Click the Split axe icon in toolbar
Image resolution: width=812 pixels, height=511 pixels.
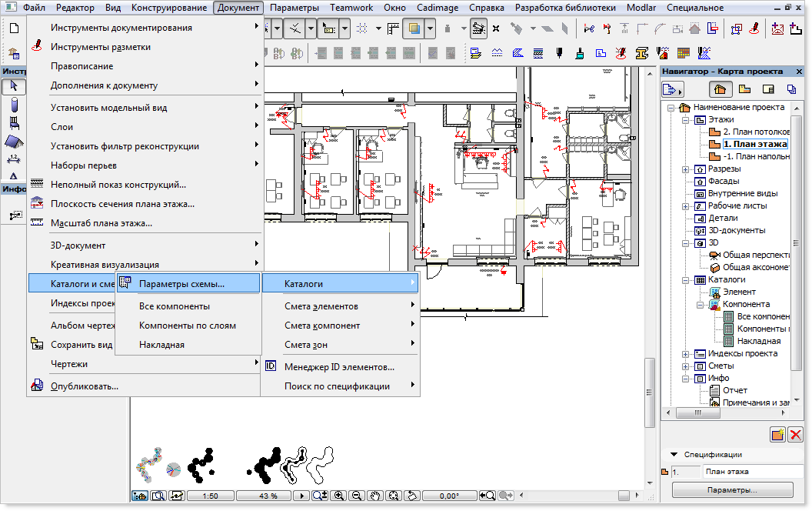(x=607, y=28)
